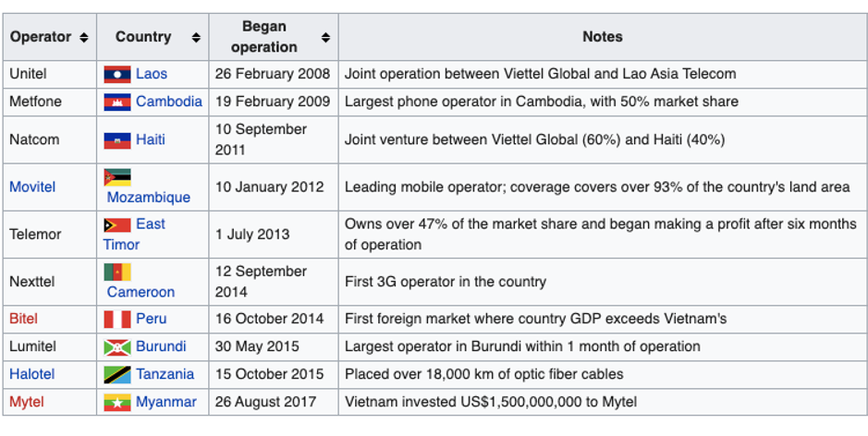
Task: Click the Tanzania flag icon
Action: (x=116, y=374)
